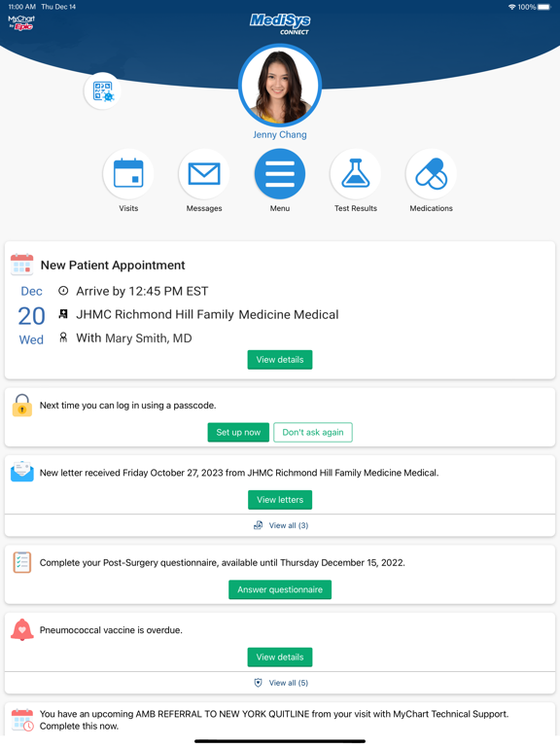Click Answer questionnaire button
560x747 pixels.
[x=280, y=589]
